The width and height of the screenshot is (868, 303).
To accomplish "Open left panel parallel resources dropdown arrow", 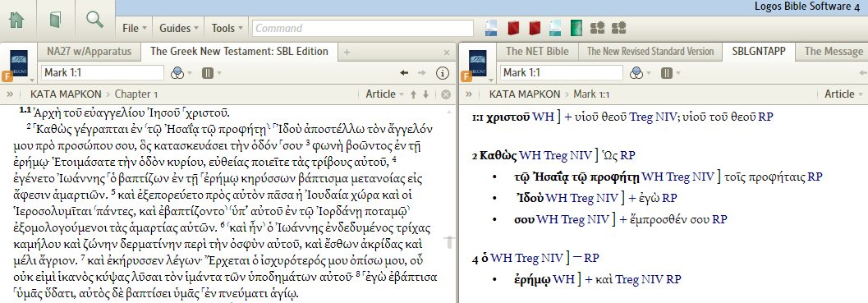I will [218, 73].
